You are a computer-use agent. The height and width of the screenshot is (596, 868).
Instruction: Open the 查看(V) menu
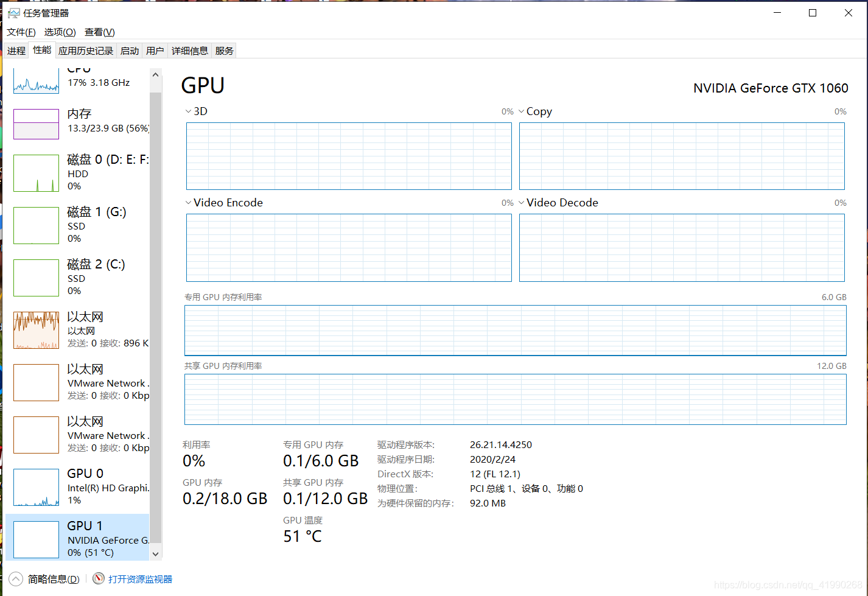[x=99, y=32]
